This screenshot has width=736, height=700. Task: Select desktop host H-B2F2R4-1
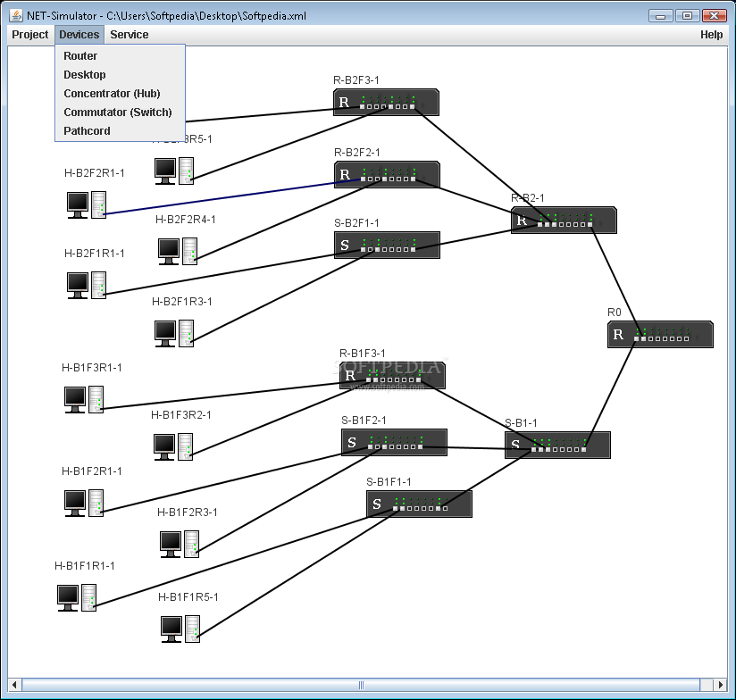click(178, 252)
